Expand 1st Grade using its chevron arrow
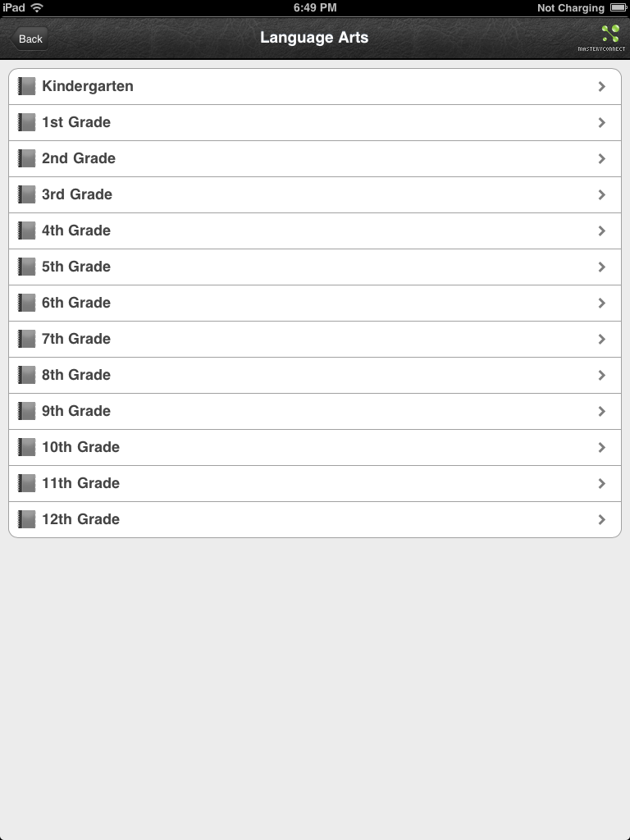This screenshot has width=630, height=840. point(602,122)
